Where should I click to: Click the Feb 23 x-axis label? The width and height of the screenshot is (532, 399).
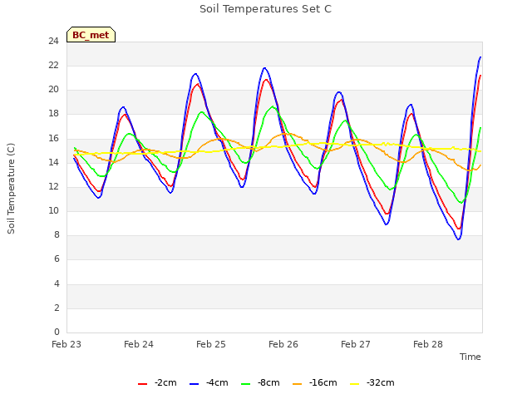click(x=66, y=344)
